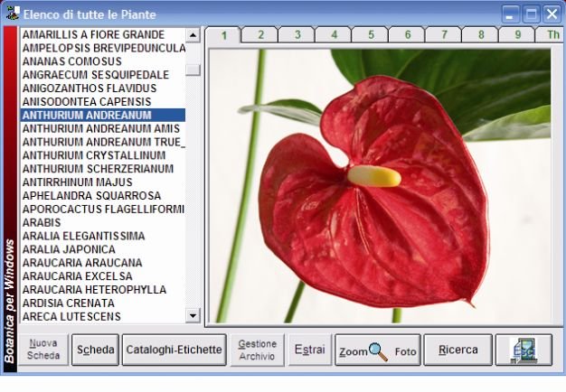The height and width of the screenshot is (392, 566).
Task: Select ANTHURIUM CRYSTALLINUM in the plant list
Action: click(98, 155)
